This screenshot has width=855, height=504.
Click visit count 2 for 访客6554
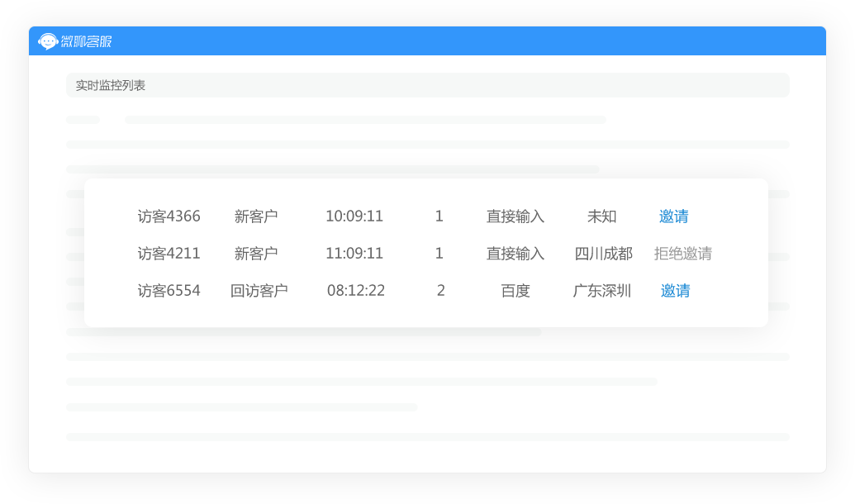click(440, 291)
